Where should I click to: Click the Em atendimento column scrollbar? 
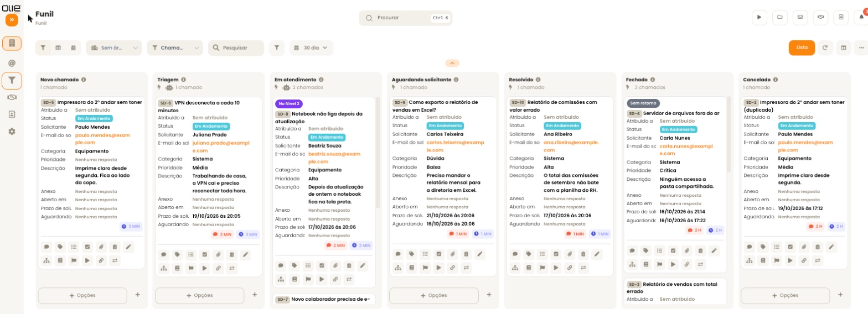pyautogui.click(x=378, y=152)
